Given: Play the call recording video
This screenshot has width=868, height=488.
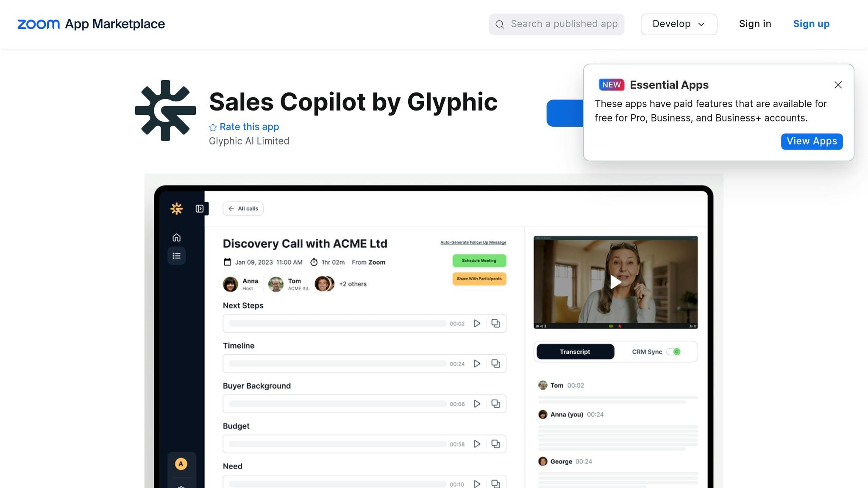Looking at the screenshot, I should [615, 282].
